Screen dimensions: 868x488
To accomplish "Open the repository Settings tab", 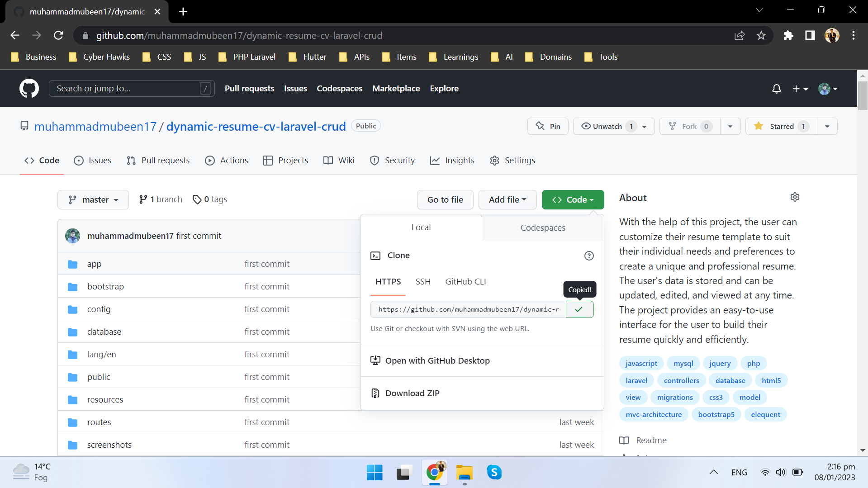I will pyautogui.click(x=512, y=161).
